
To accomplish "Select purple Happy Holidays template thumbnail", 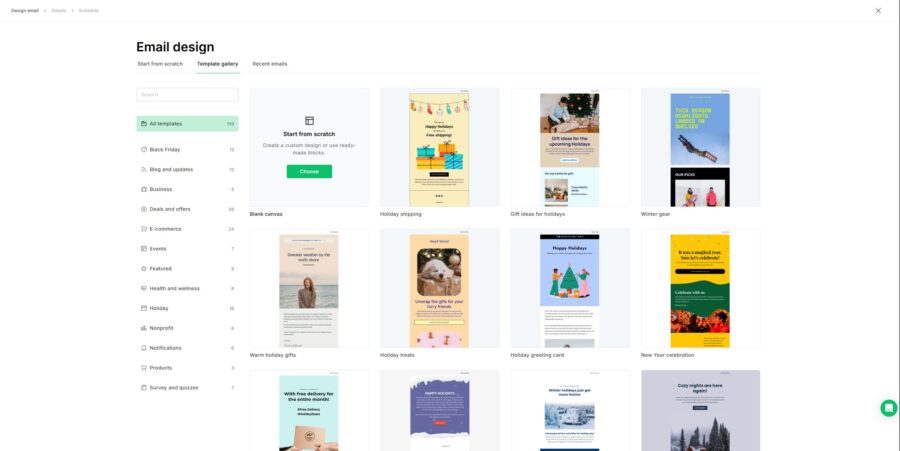I will [440, 410].
